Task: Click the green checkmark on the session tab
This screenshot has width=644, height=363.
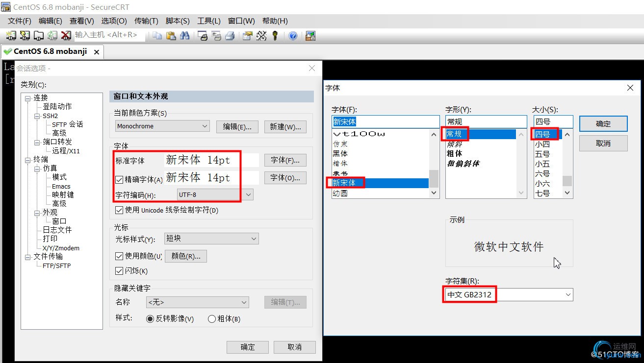Action: tap(7, 51)
